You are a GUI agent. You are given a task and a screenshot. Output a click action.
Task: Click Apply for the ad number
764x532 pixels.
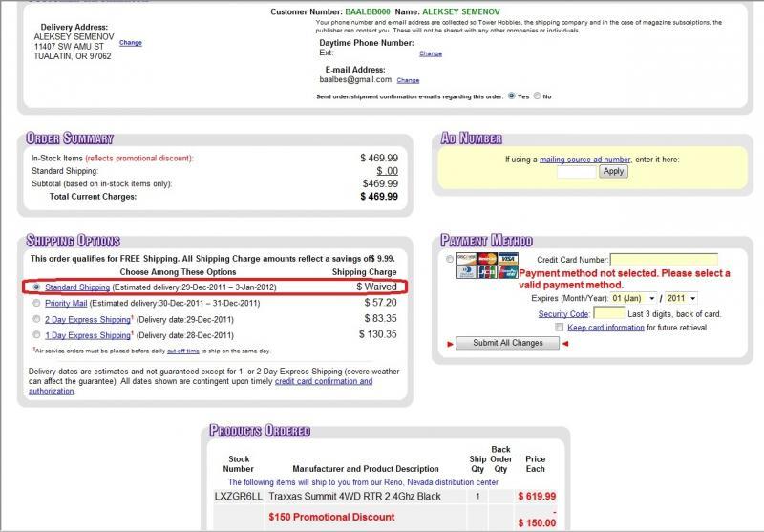click(x=613, y=171)
